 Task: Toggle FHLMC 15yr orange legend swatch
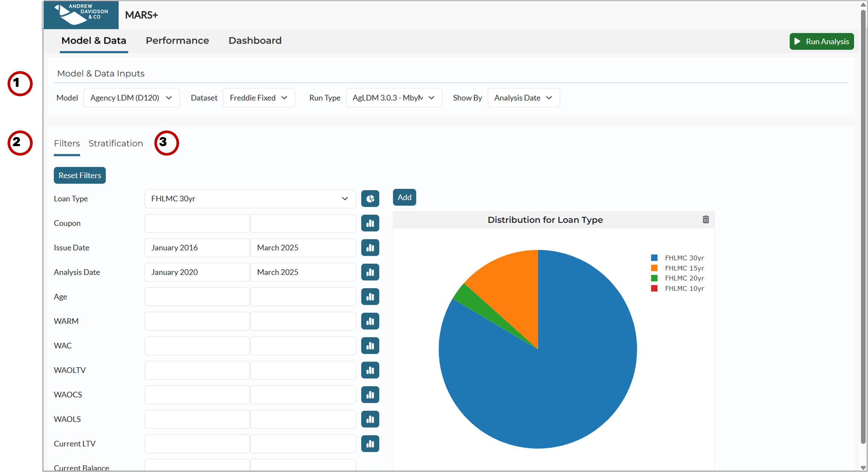click(654, 268)
